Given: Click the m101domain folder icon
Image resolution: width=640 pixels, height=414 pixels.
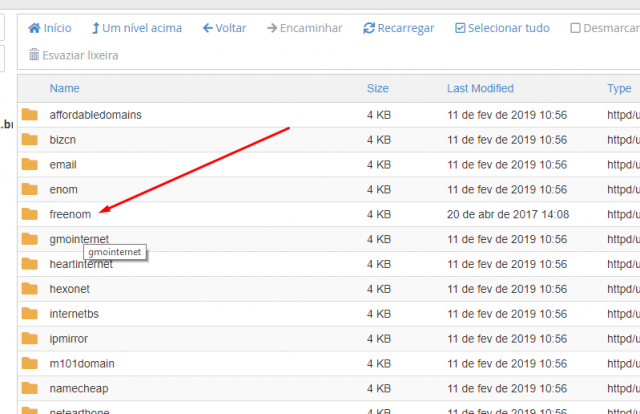Looking at the screenshot, I should [x=30, y=363].
